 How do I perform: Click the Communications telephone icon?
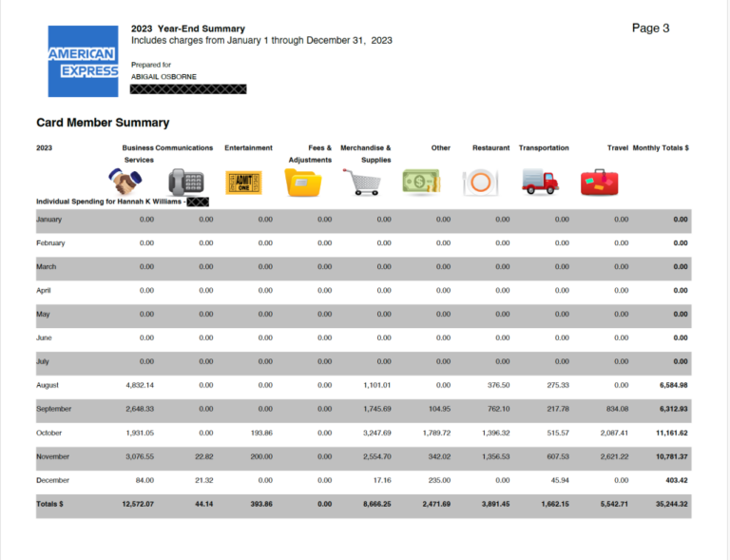tap(184, 181)
